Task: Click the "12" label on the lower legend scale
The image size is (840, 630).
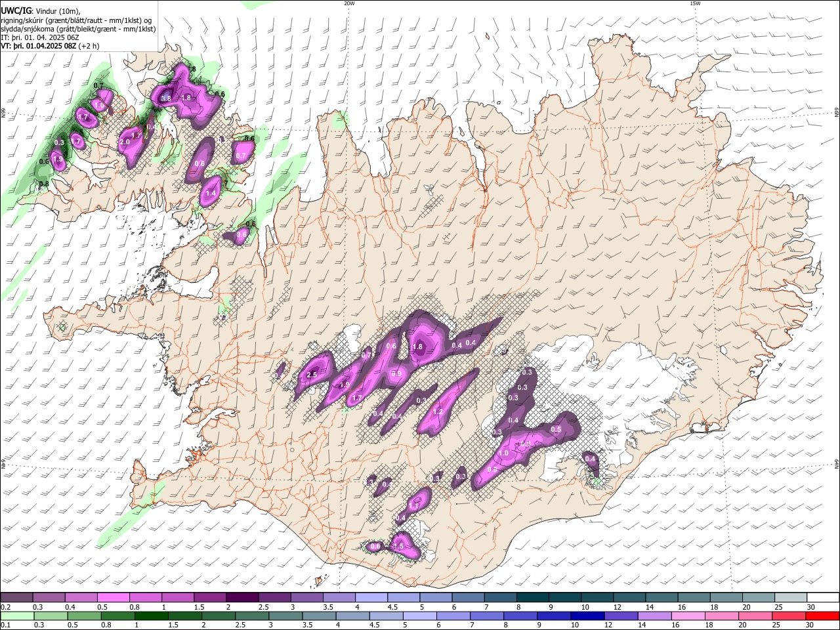Action: coord(608,625)
